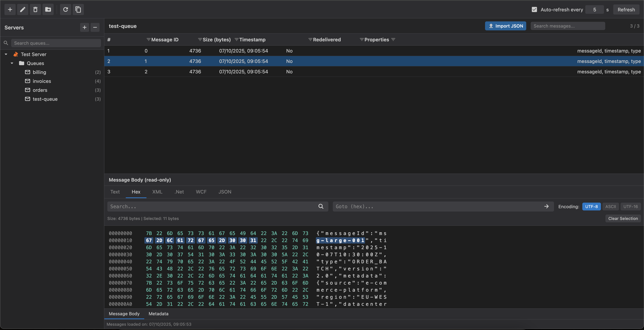Open the Metadata tab
The width and height of the screenshot is (644, 330).
158,313
